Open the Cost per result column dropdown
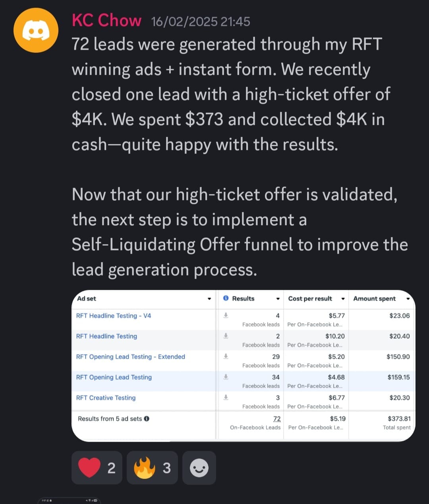 [343, 299]
